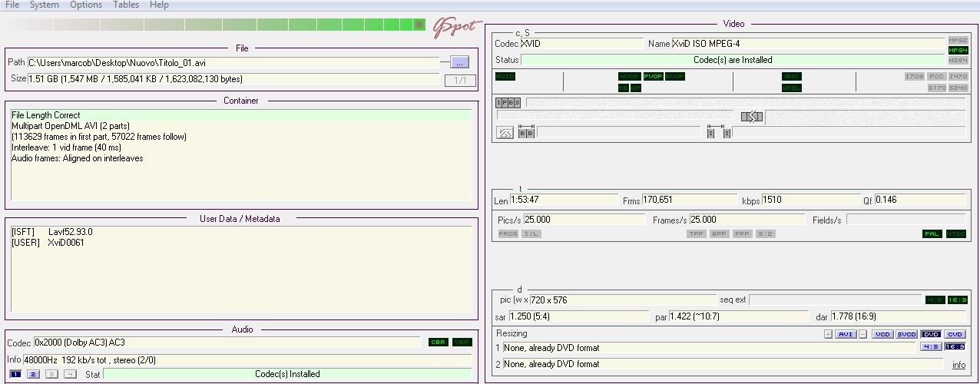Click the NVOP indicator
980x384 pixels.
(x=629, y=77)
